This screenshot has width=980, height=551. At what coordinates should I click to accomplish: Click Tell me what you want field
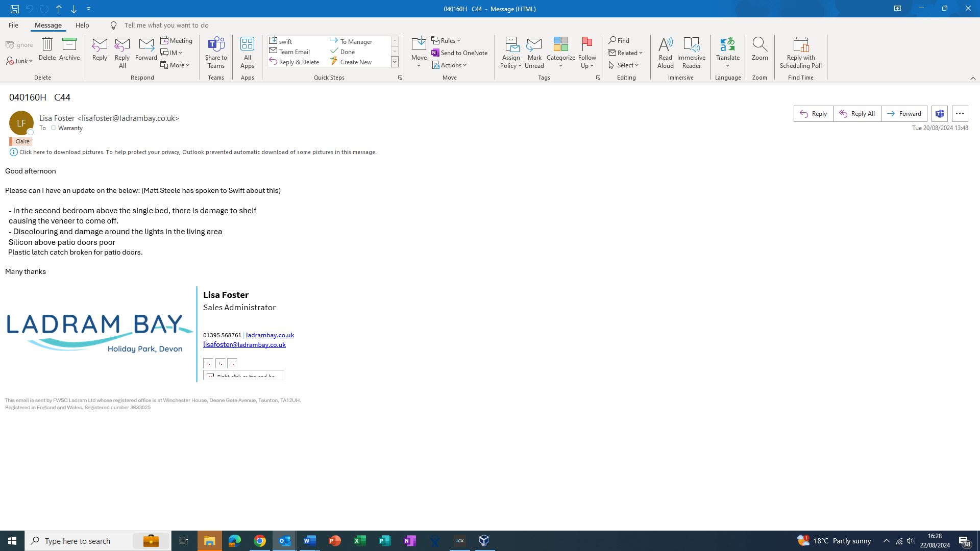166,25
